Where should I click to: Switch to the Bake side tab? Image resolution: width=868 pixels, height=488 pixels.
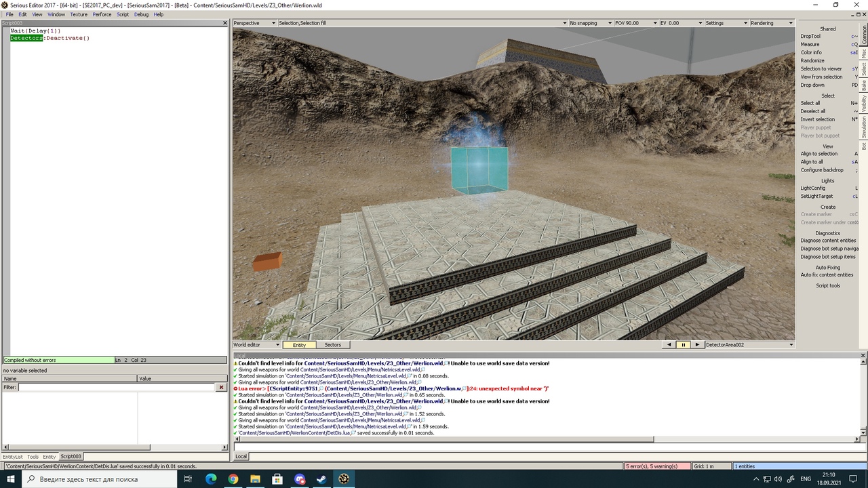(864, 85)
